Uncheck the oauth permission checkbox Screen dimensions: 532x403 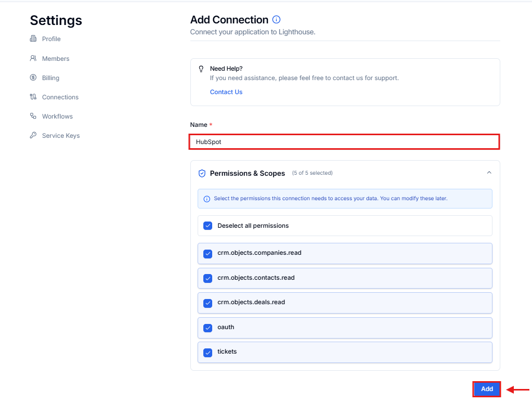[x=207, y=328]
